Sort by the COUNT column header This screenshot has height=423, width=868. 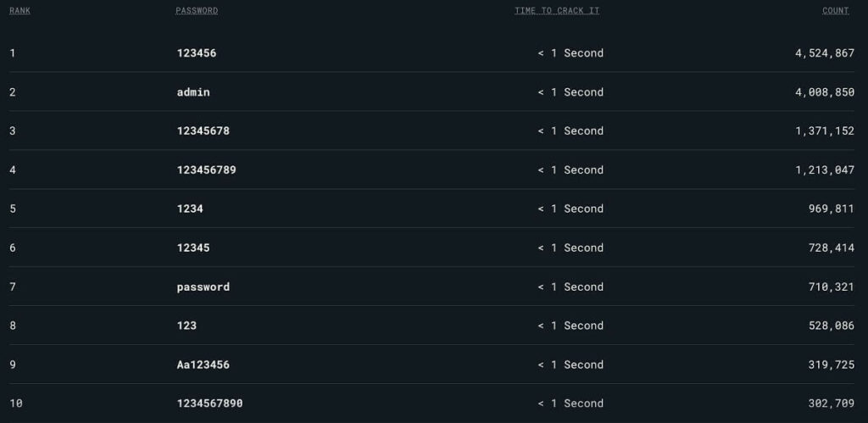[835, 11]
